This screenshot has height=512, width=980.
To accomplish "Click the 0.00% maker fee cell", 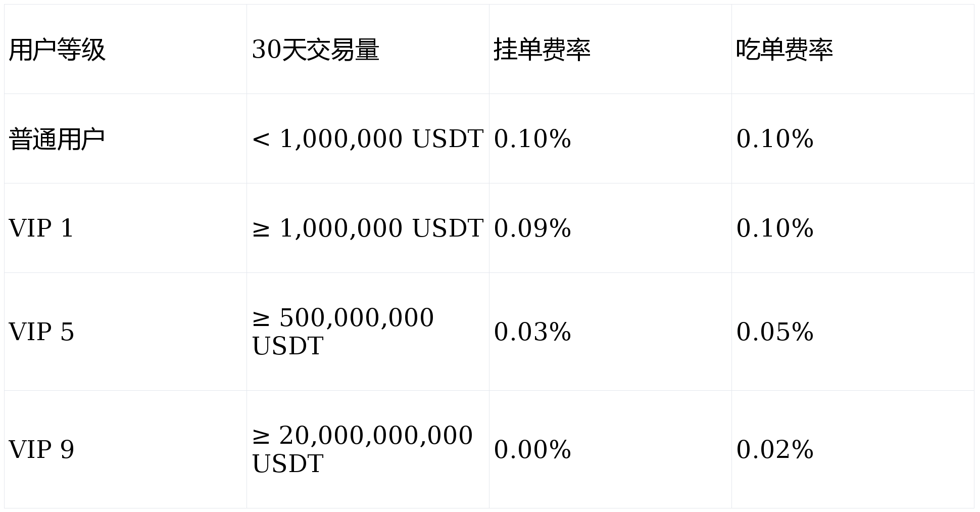I will pyautogui.click(x=532, y=450).
